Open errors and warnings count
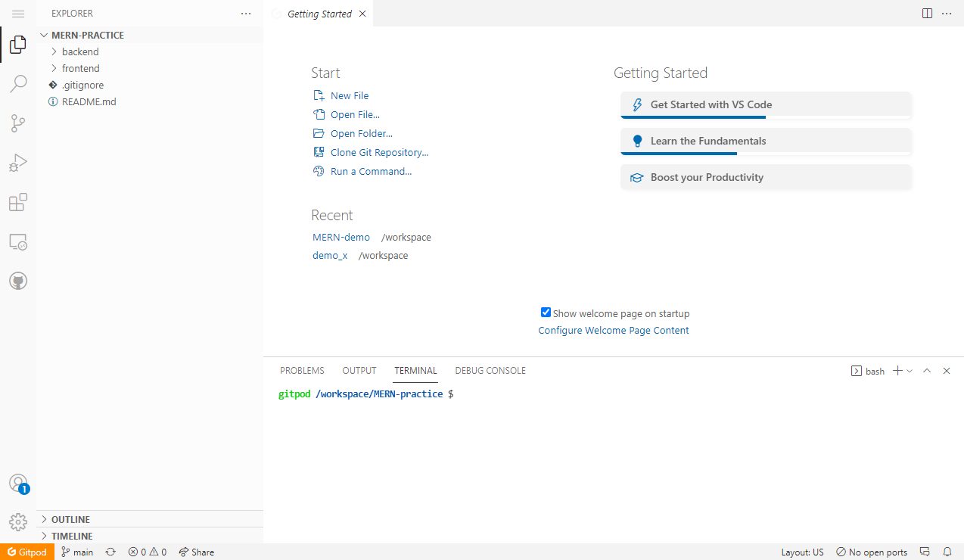The height and width of the screenshot is (560, 964). [147, 552]
